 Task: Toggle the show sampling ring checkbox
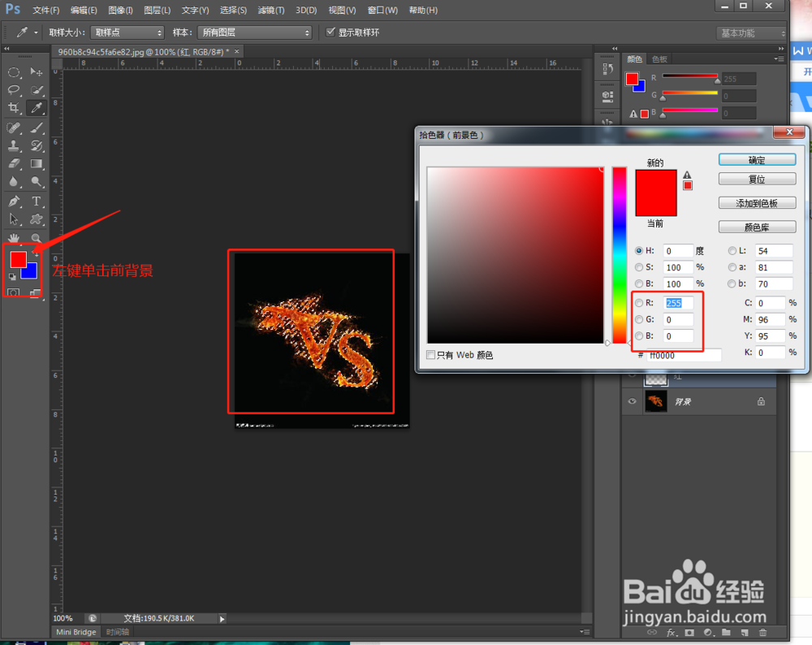330,32
